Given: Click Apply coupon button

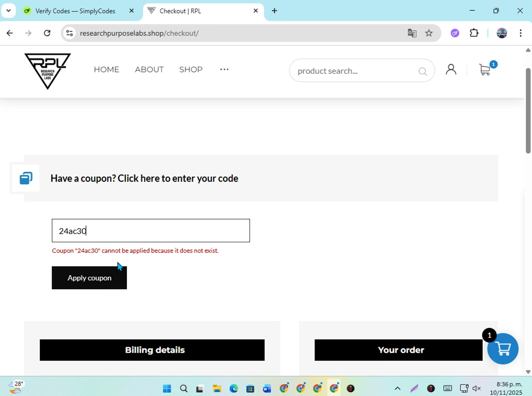Looking at the screenshot, I should (89, 278).
